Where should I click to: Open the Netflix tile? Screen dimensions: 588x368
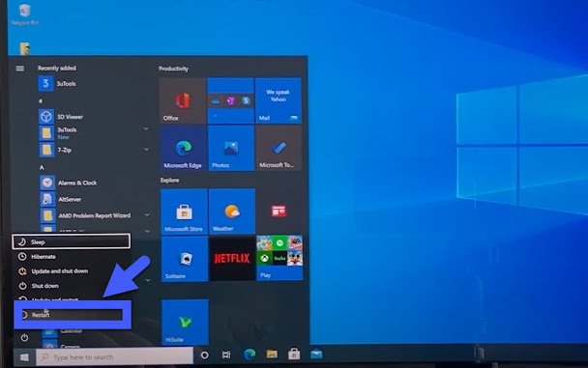[232, 259]
